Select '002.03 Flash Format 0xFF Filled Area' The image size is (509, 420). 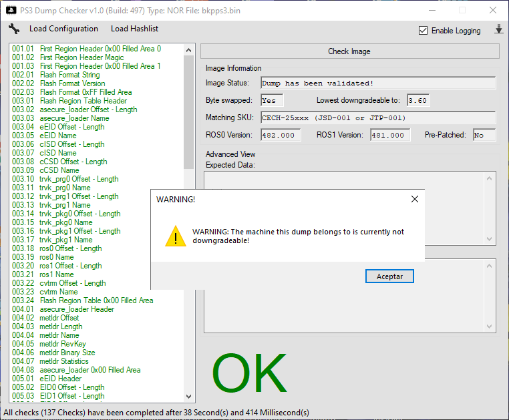71,92
